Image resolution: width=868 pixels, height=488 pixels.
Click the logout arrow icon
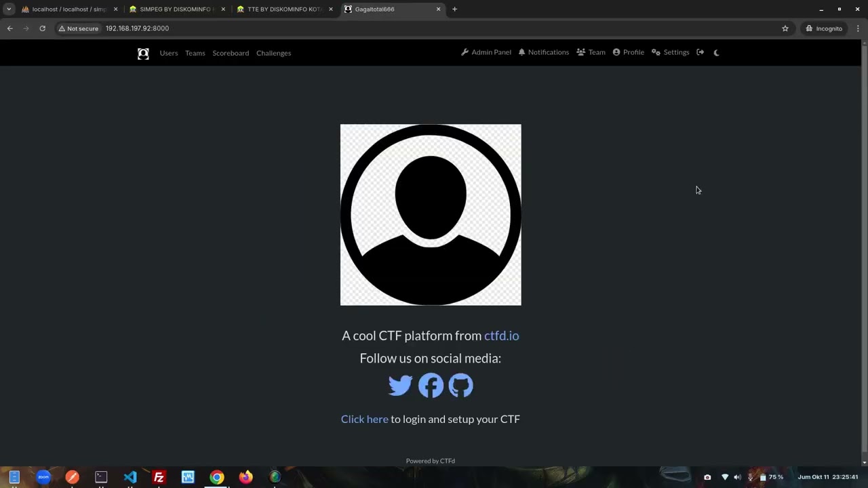point(700,52)
